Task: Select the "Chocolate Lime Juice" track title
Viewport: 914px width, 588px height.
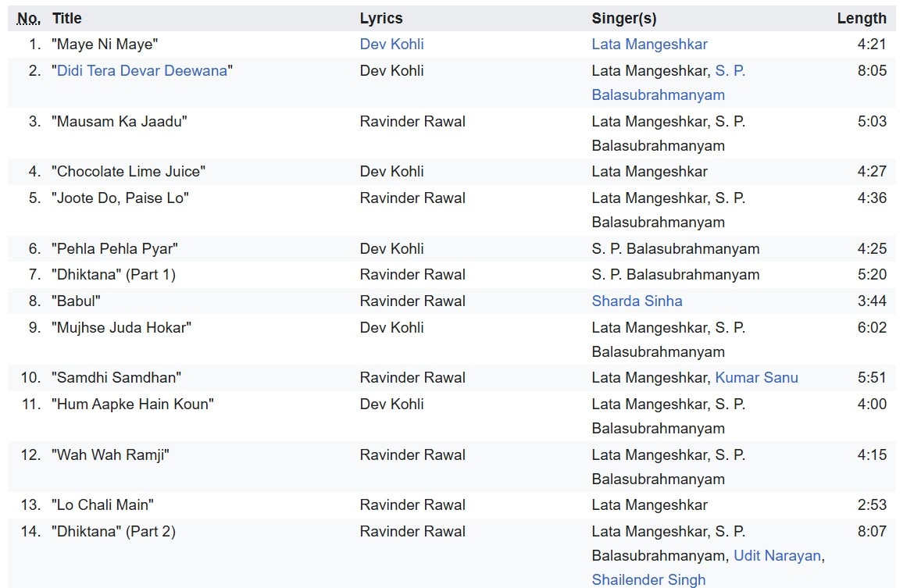Action: (129, 171)
